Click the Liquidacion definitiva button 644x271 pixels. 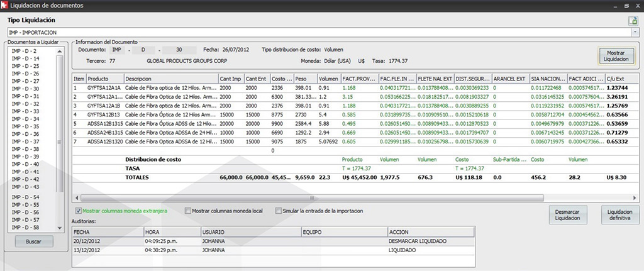pos(620,215)
